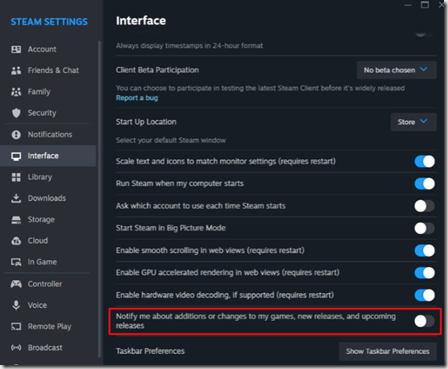Disable Run Steam when my computer starts

pos(424,184)
